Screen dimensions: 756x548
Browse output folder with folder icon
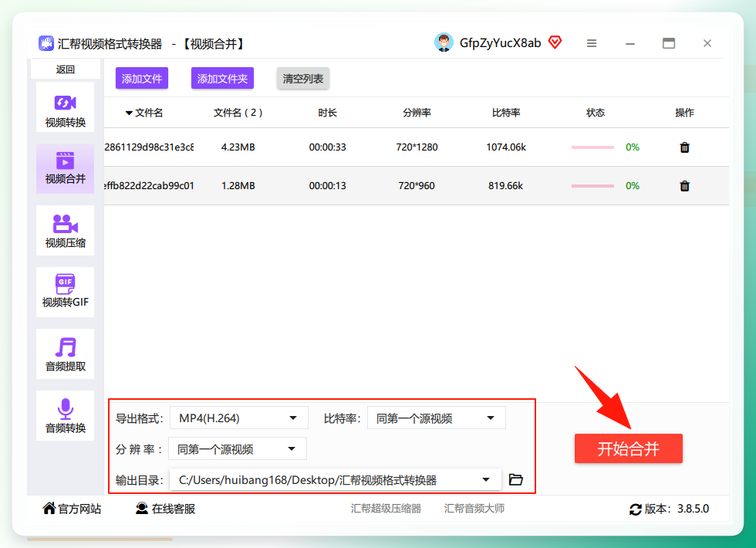[x=516, y=479]
